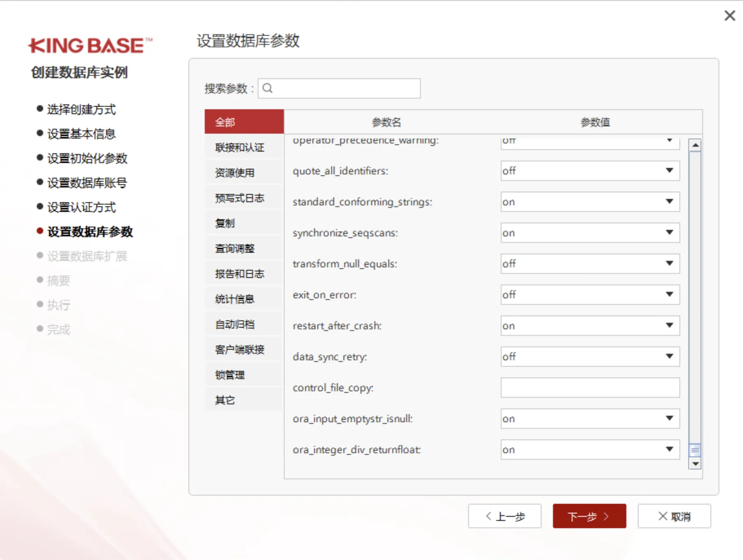Open the restart_after_crash dropdown
743x560 pixels.
(x=669, y=326)
